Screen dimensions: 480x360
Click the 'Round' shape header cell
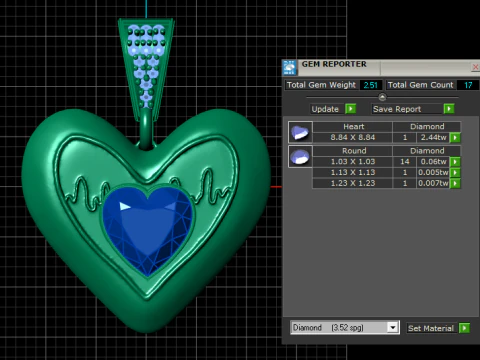pos(353,151)
